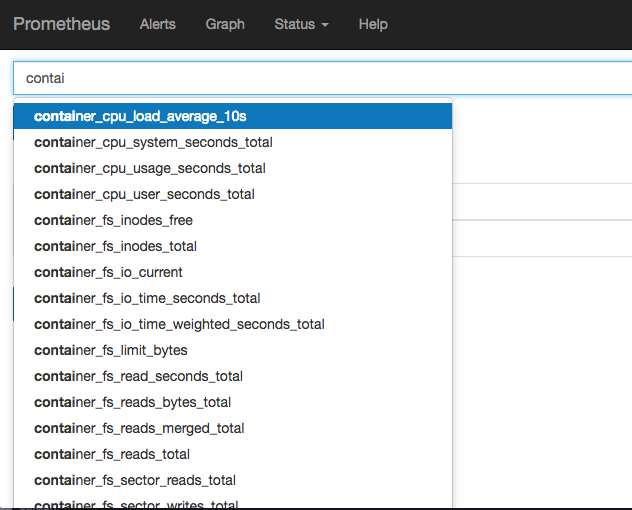Select container_cpu_load_average_10s suggestion
Viewport: 632px width, 510px height.
point(140,116)
